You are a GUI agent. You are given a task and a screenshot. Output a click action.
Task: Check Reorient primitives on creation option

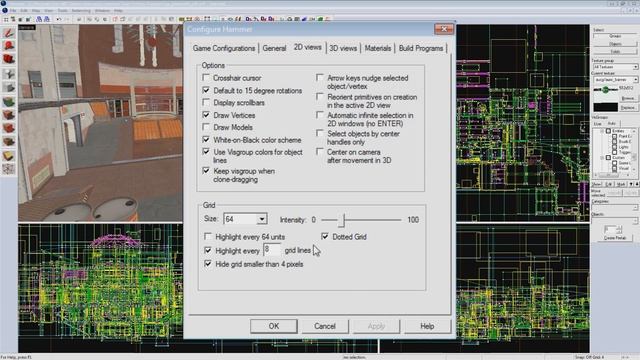tap(320, 97)
